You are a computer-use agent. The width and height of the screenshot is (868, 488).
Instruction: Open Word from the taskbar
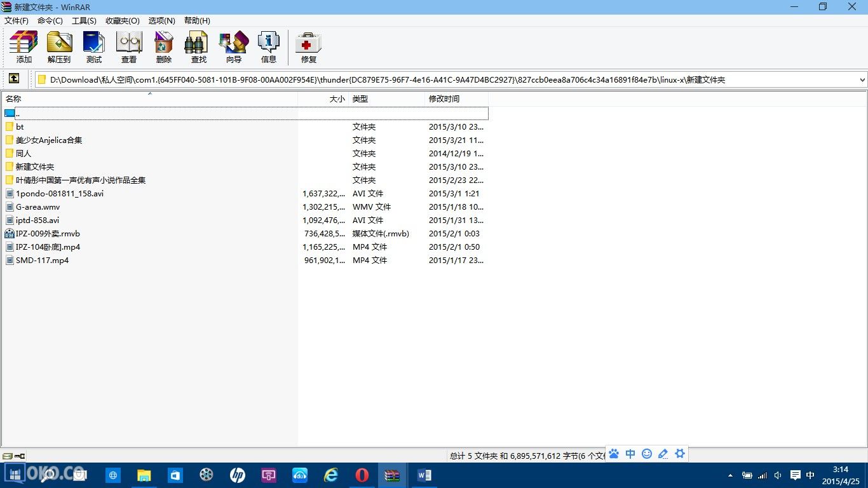click(424, 475)
